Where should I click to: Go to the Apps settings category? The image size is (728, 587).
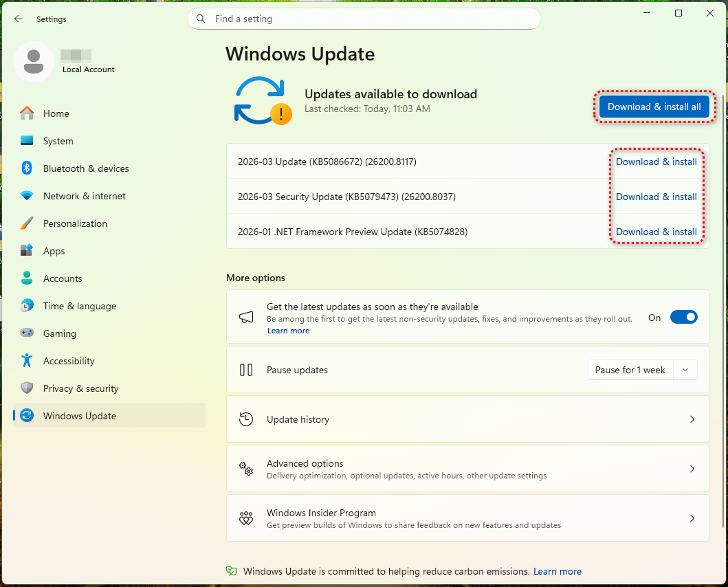(54, 251)
